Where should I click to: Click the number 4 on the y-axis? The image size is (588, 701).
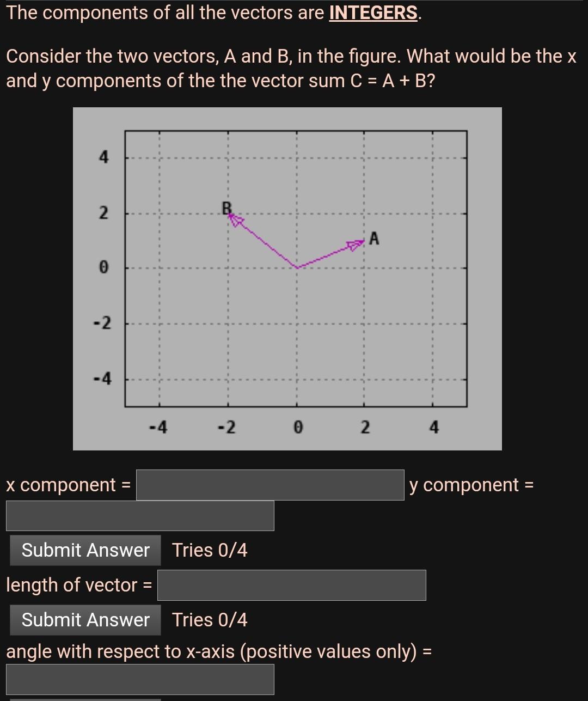102,157
